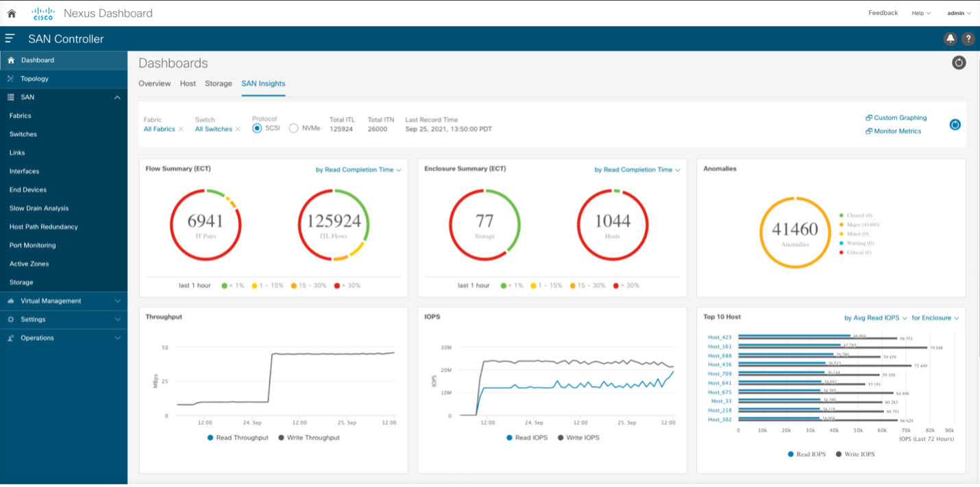Click the Host_423 host link

[x=720, y=337]
